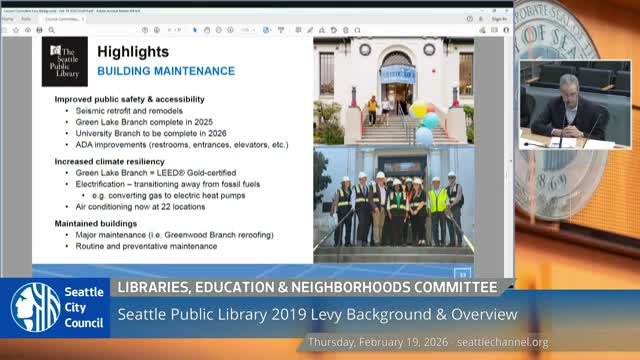Image resolution: width=640 pixels, height=360 pixels.
Task: Click 'Seismic retrofit and remodels' bullet
Action: (129, 111)
